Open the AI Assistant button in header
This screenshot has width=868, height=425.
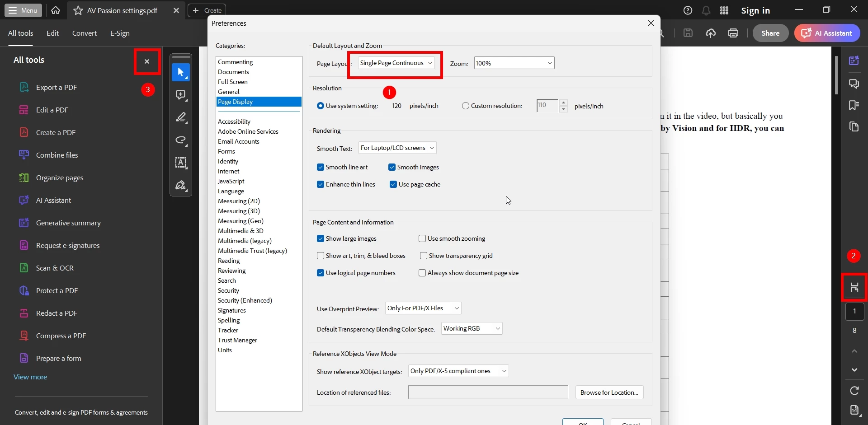[x=827, y=33]
